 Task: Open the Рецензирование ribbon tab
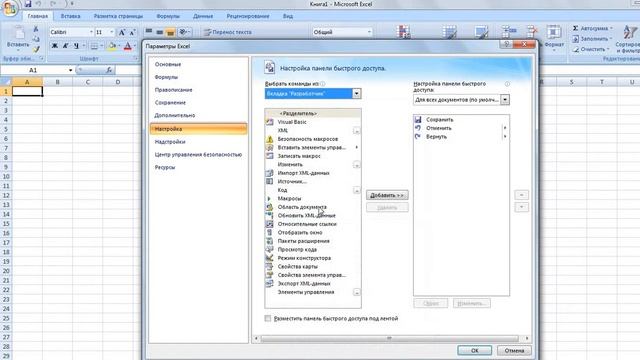(248, 16)
